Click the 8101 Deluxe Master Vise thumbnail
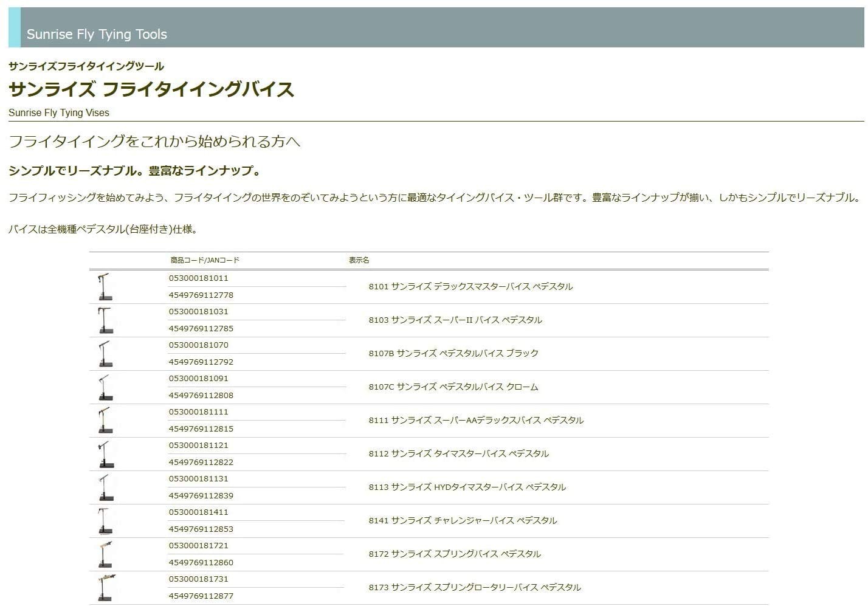 105,287
